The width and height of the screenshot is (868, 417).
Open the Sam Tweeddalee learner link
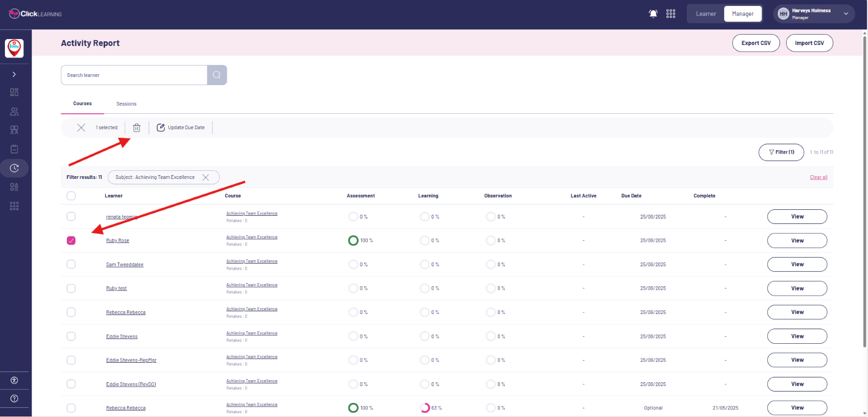coord(125,265)
